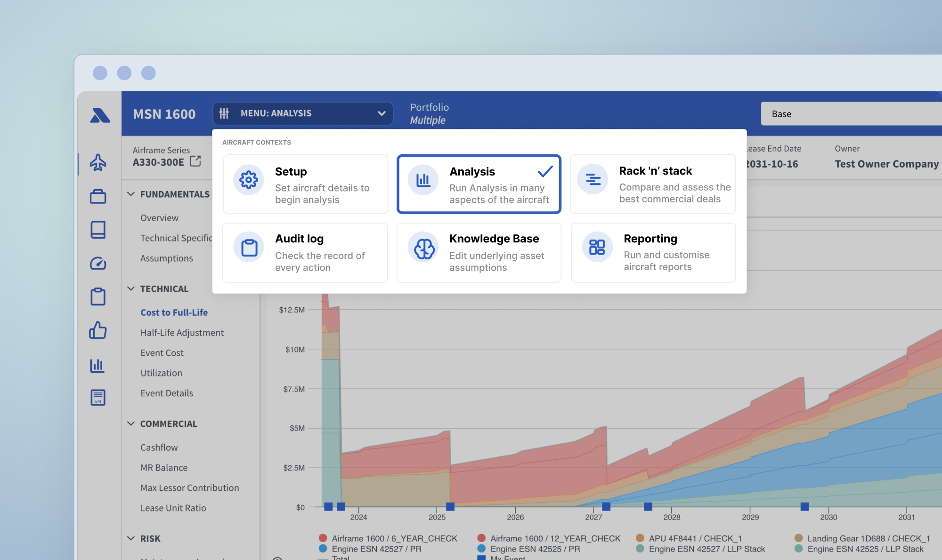Select the Rack 'n' stack context card
The width and height of the screenshot is (942, 560).
click(653, 184)
